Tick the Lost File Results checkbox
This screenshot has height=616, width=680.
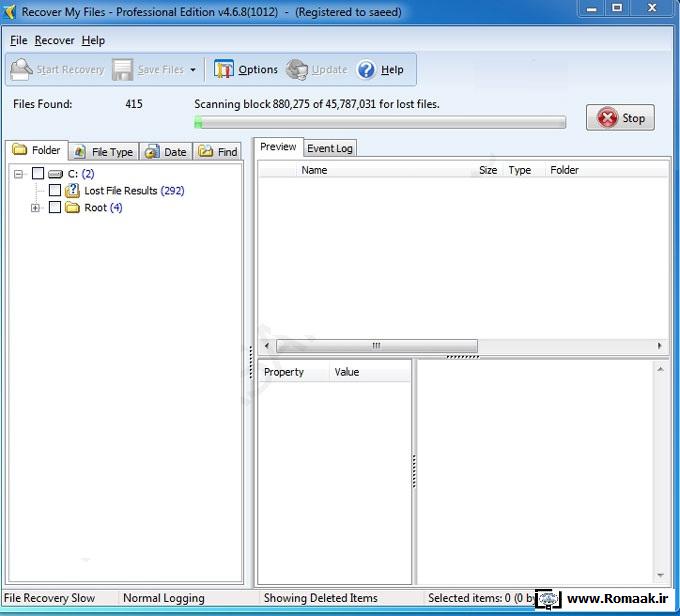(x=55, y=190)
